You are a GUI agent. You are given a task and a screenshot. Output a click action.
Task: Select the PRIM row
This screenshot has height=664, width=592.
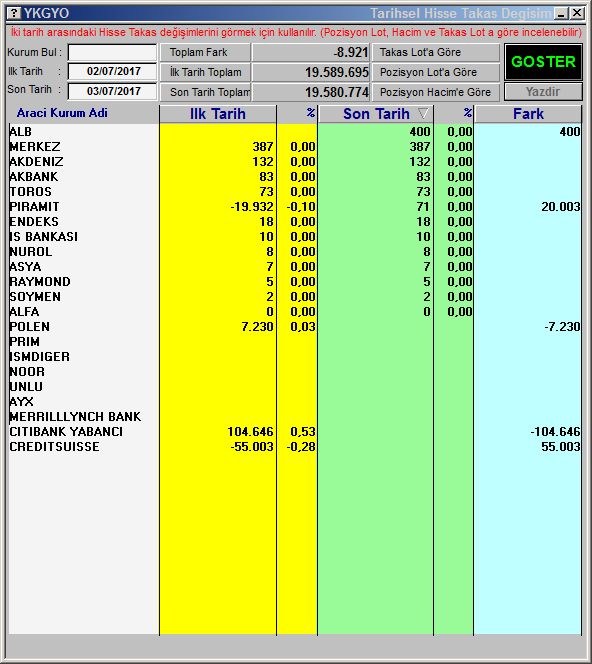tap(295, 342)
